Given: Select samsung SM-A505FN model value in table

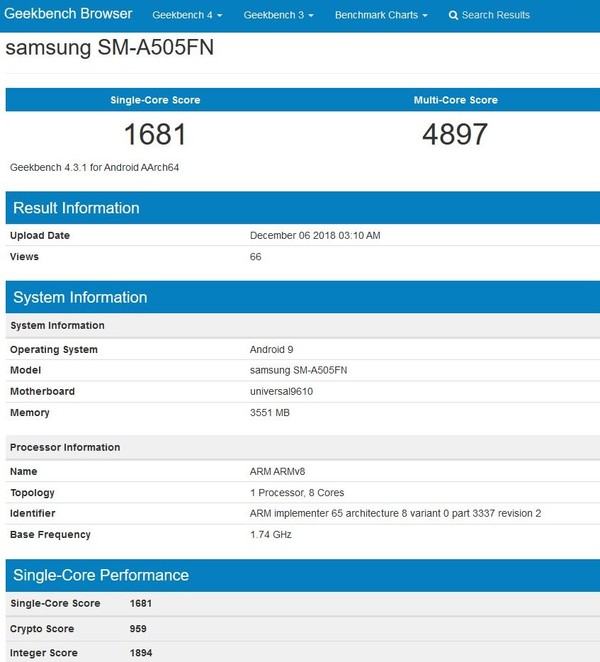Looking at the screenshot, I should pyautogui.click(x=298, y=370).
